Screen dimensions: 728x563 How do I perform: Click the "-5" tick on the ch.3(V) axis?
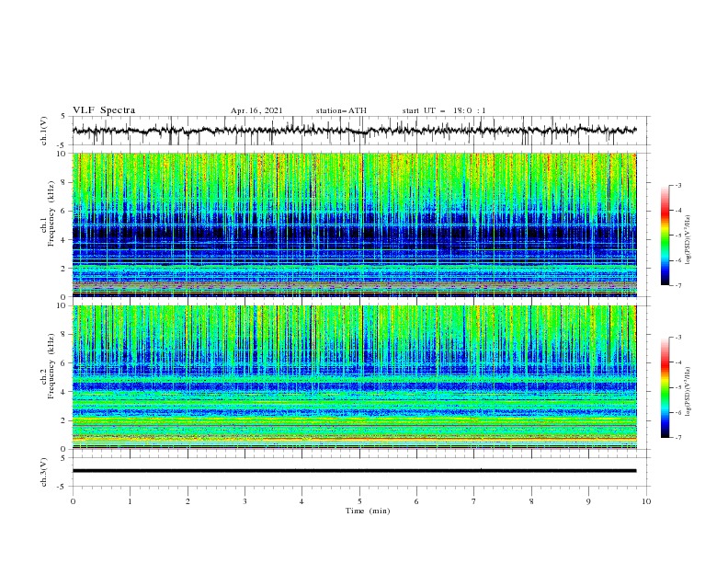[63, 487]
